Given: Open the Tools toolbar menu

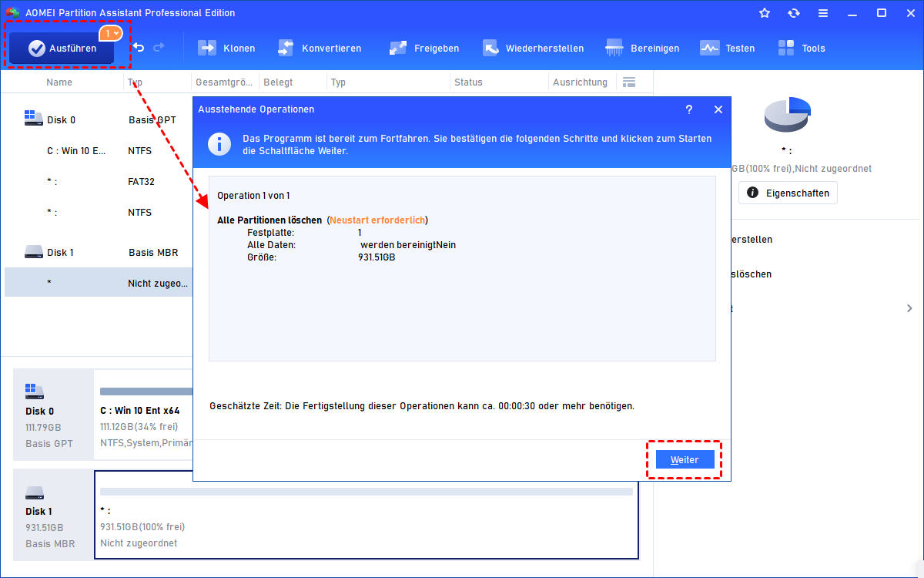Looking at the screenshot, I should tap(801, 48).
